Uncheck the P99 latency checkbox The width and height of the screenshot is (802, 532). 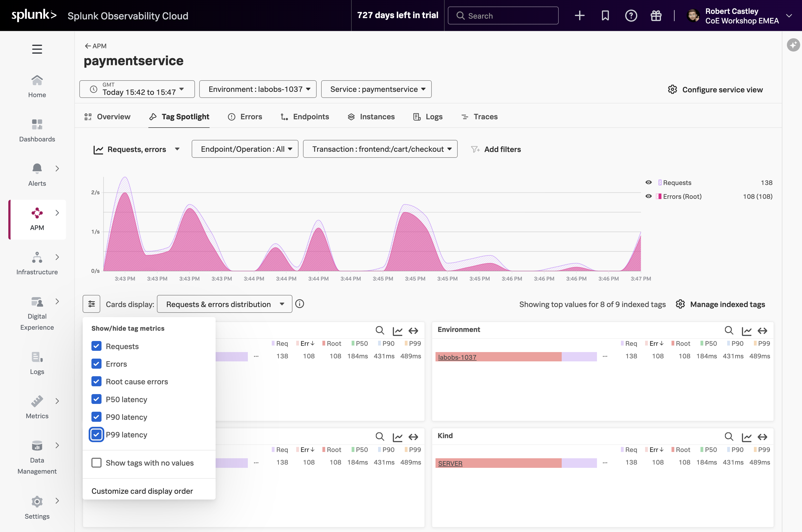(x=96, y=435)
